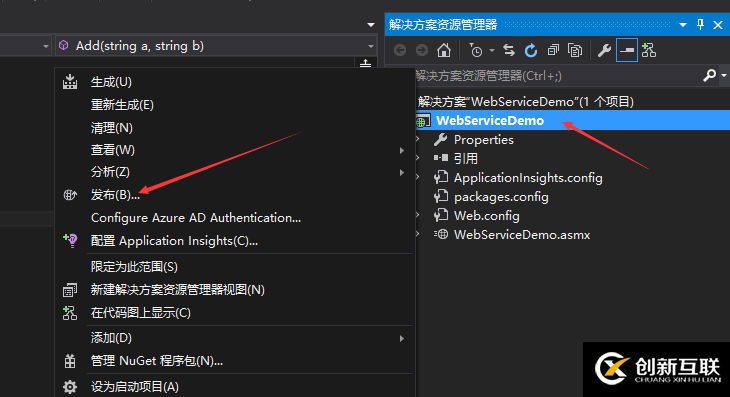The height and width of the screenshot is (397, 730).
Task: Click the view class diagram toolbar icon
Action: pyautogui.click(x=649, y=50)
